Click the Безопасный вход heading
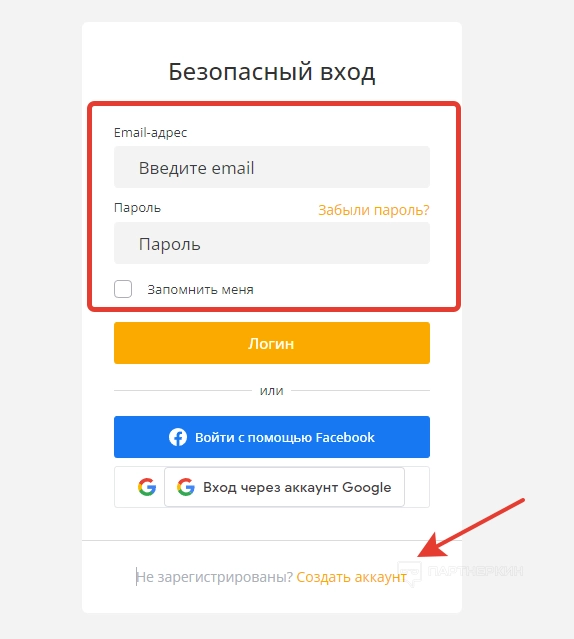The height and width of the screenshot is (639, 574). click(272, 72)
